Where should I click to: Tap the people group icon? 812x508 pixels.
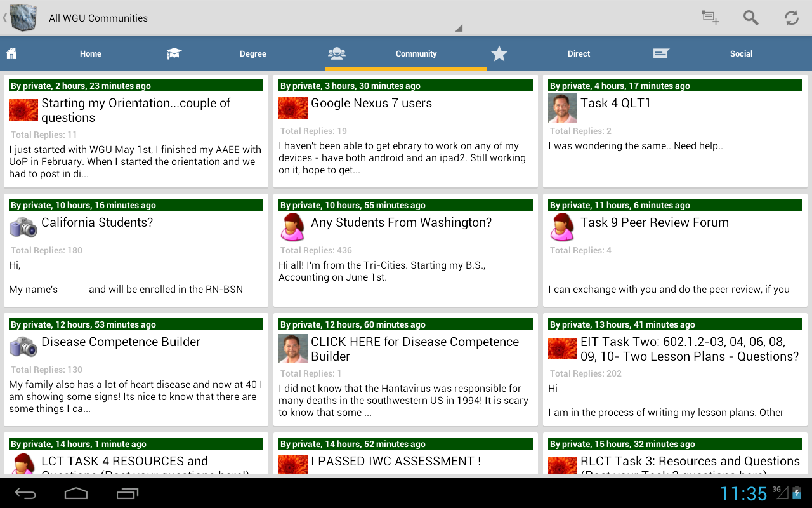coord(336,53)
